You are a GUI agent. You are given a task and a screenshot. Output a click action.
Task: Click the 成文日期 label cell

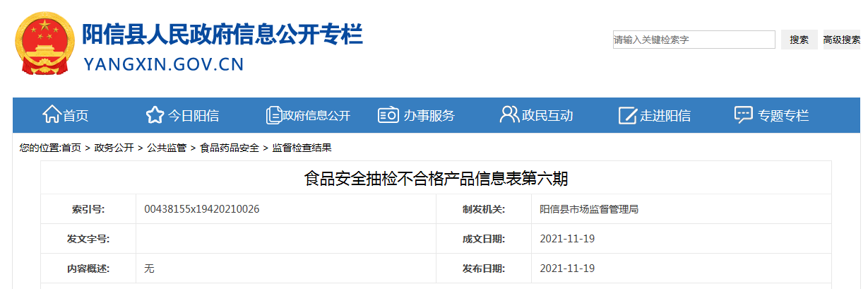(x=484, y=239)
